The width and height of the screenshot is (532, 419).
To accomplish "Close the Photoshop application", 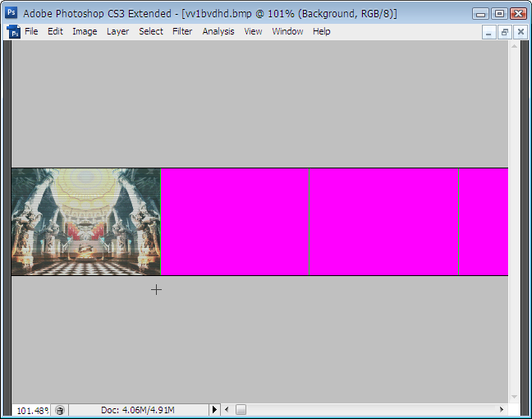I will [x=518, y=14].
